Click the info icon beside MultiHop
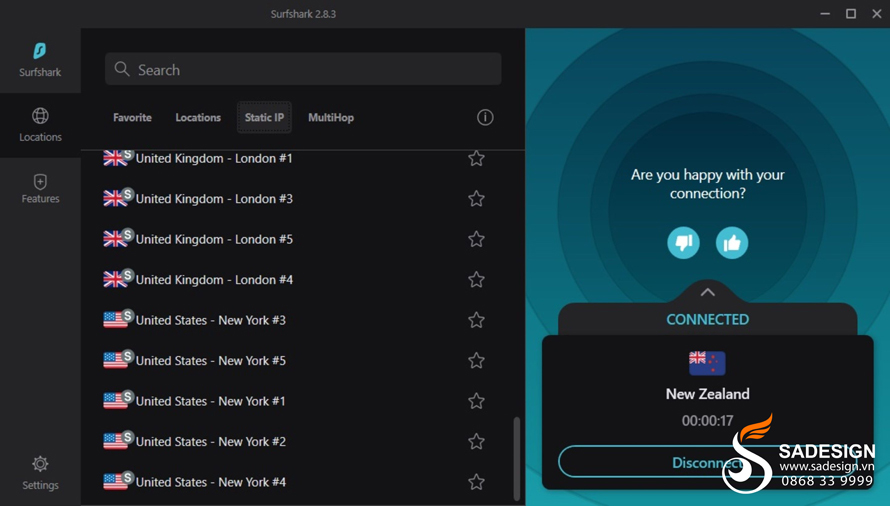Image resolution: width=890 pixels, height=506 pixels. pyautogui.click(x=485, y=118)
